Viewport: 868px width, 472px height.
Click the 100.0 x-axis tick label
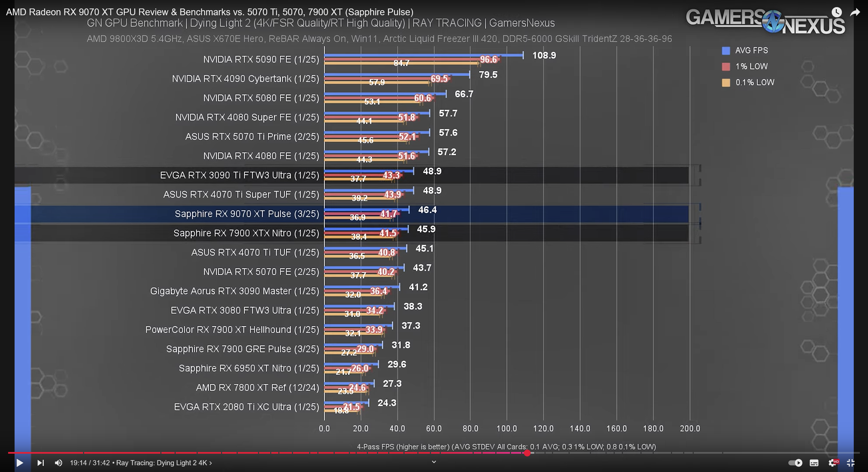(507, 429)
